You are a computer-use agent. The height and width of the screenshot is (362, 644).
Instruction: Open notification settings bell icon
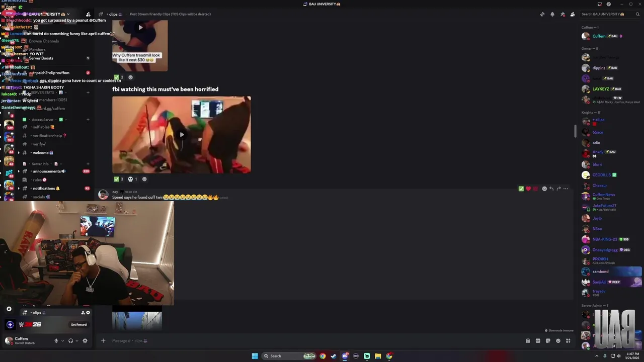coord(552,14)
